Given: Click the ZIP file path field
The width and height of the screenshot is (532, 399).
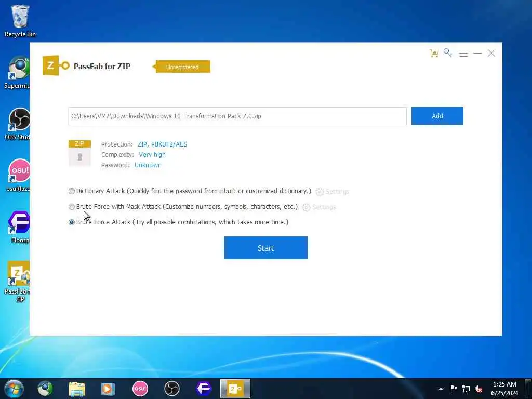Looking at the screenshot, I should click(237, 116).
